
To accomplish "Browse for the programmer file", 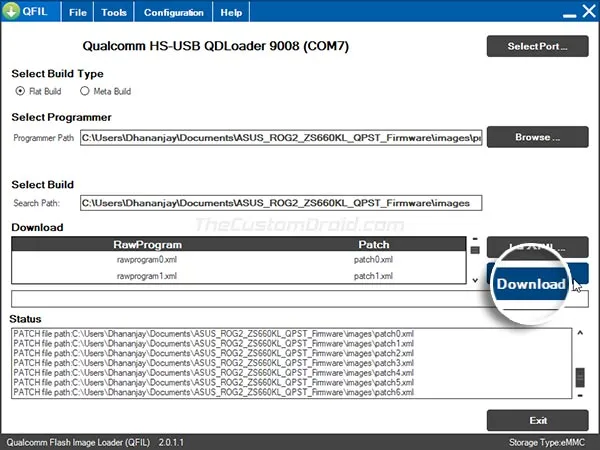I will (x=538, y=137).
